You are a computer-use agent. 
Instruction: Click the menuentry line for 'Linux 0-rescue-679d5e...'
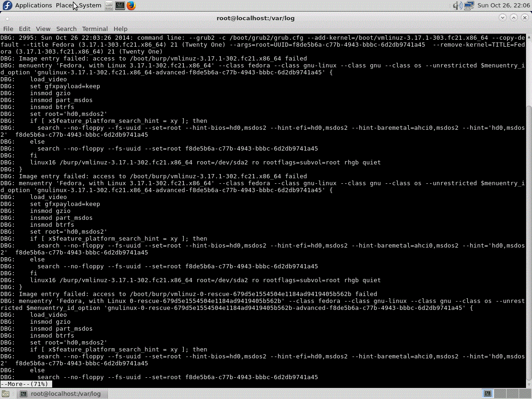coord(263,301)
